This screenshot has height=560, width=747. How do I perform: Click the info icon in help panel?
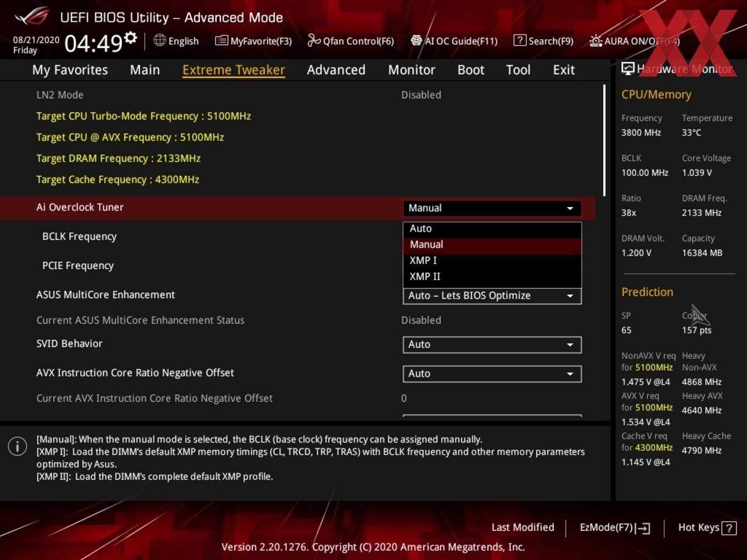pyautogui.click(x=18, y=446)
